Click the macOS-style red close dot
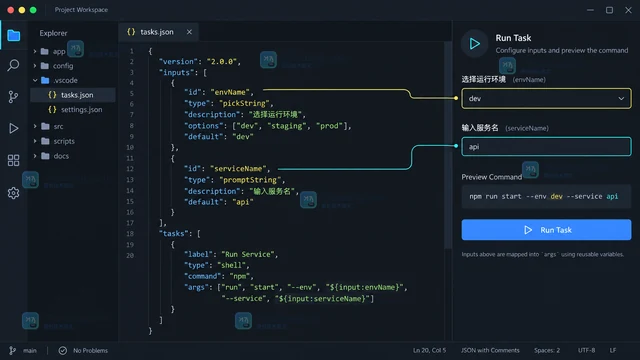The width and height of the screenshot is (640, 360). (x=11, y=10)
